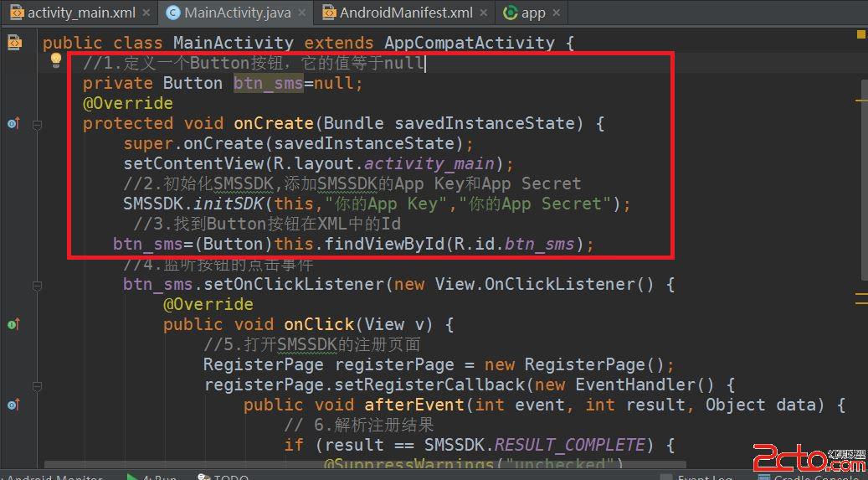This screenshot has height=480, width=868.
Task: Click afterEvent method name
Action: click(414, 405)
